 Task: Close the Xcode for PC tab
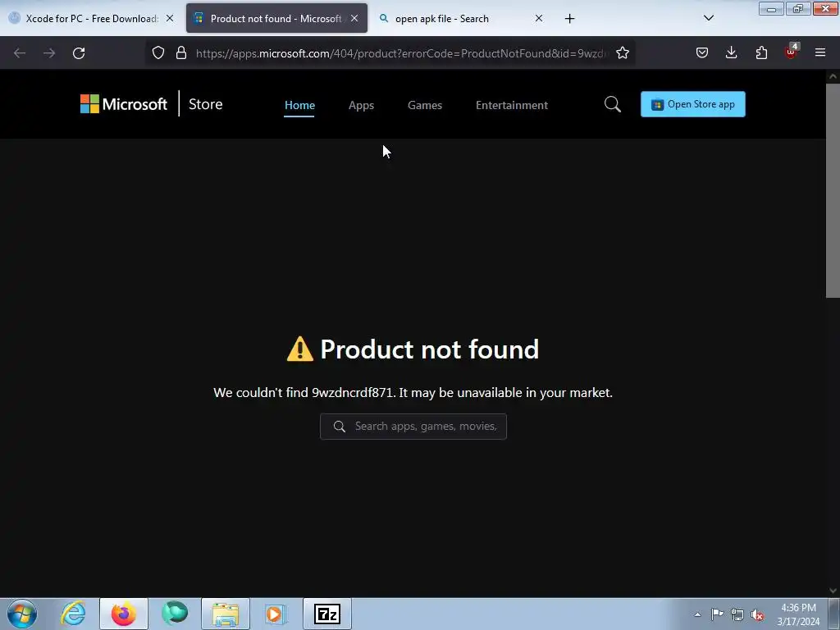[x=169, y=18]
